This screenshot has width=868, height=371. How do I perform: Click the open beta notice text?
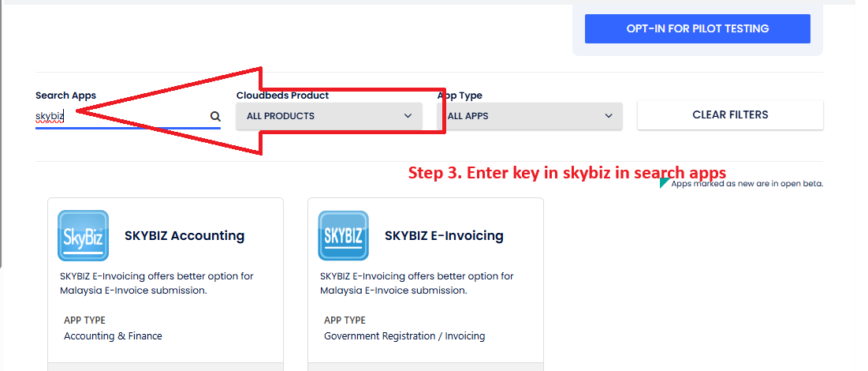pos(747,183)
